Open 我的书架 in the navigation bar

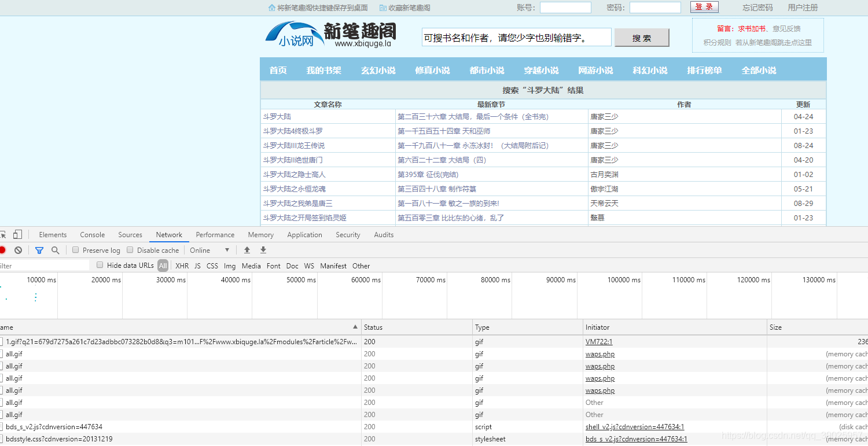(323, 70)
